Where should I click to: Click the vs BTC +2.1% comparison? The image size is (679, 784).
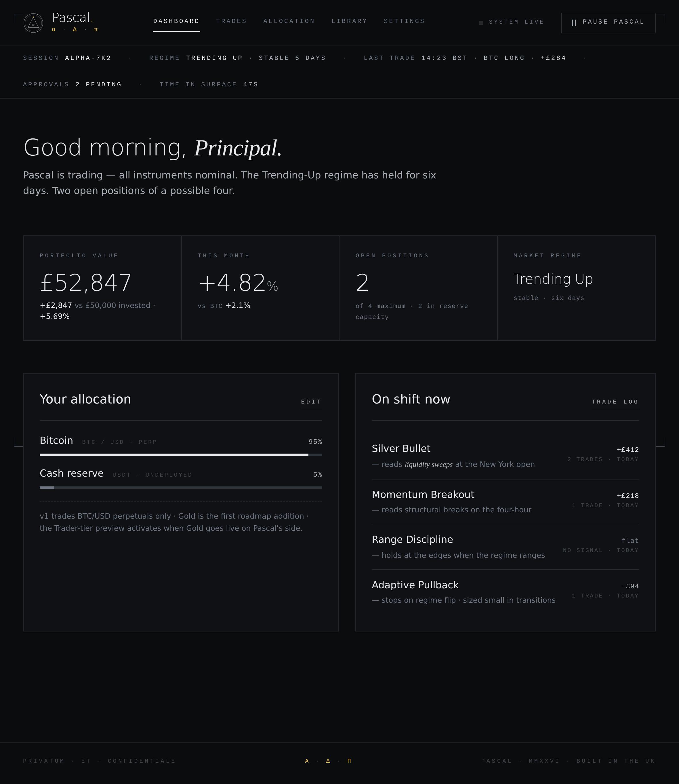(x=224, y=306)
